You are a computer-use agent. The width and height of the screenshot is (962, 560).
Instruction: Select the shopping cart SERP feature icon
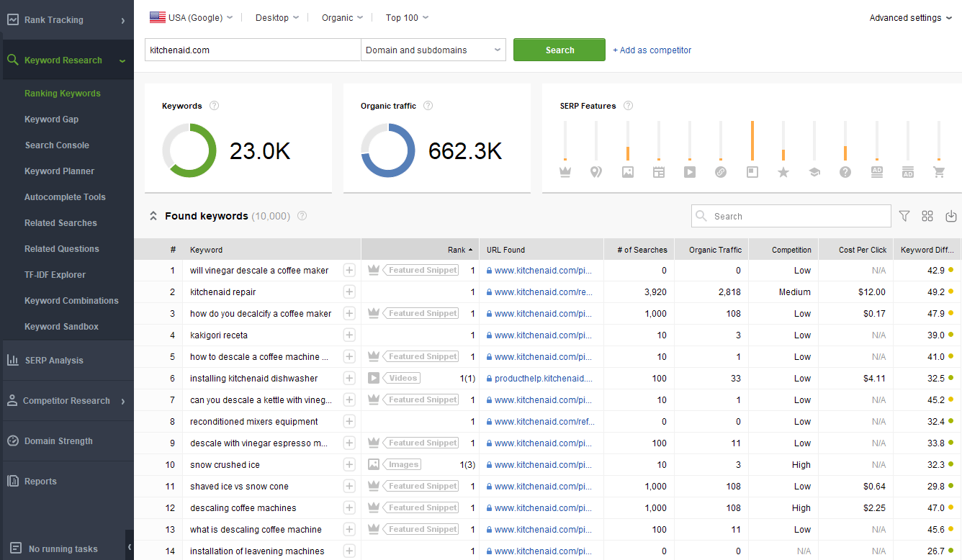pos(939,172)
